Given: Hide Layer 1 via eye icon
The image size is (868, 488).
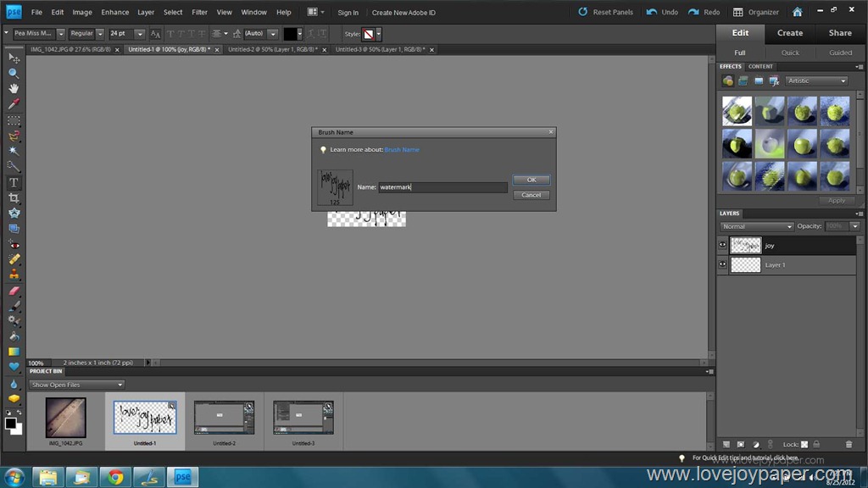Looking at the screenshot, I should [722, 264].
